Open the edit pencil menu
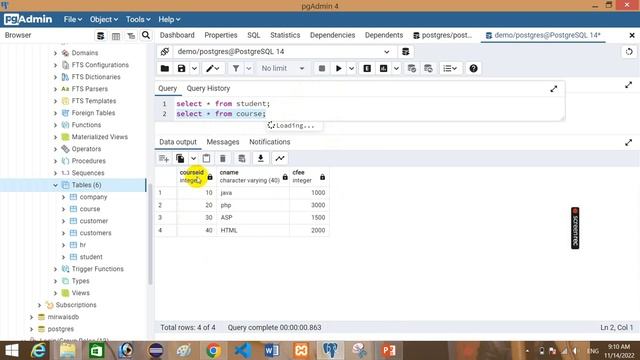This screenshot has height=360, width=640. click(213, 69)
